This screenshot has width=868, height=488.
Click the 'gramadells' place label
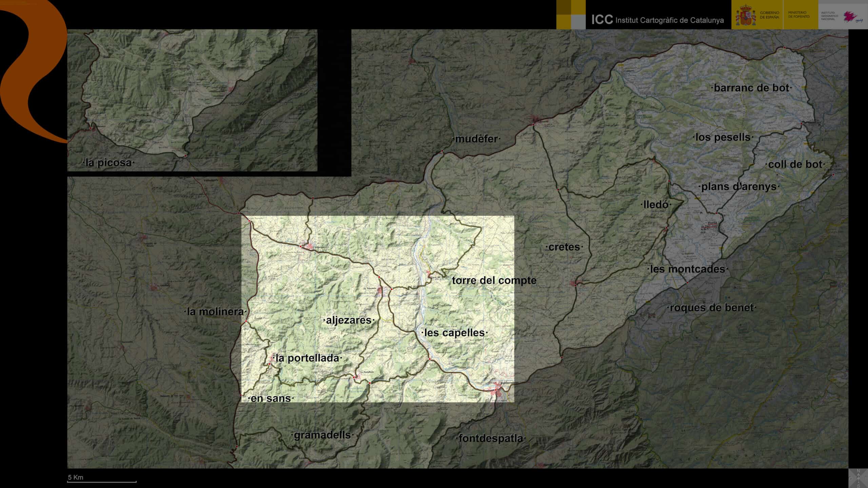coord(322,435)
